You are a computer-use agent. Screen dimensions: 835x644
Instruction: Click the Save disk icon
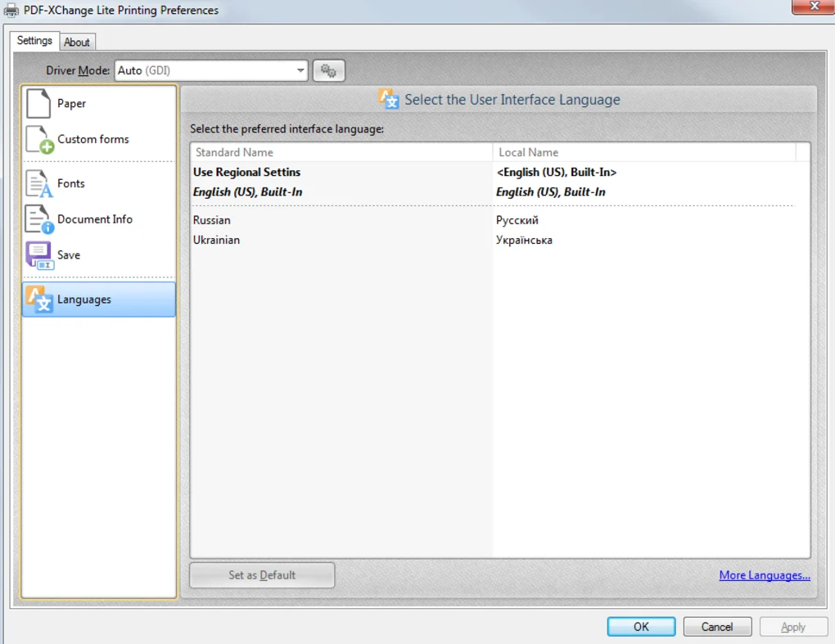point(38,255)
